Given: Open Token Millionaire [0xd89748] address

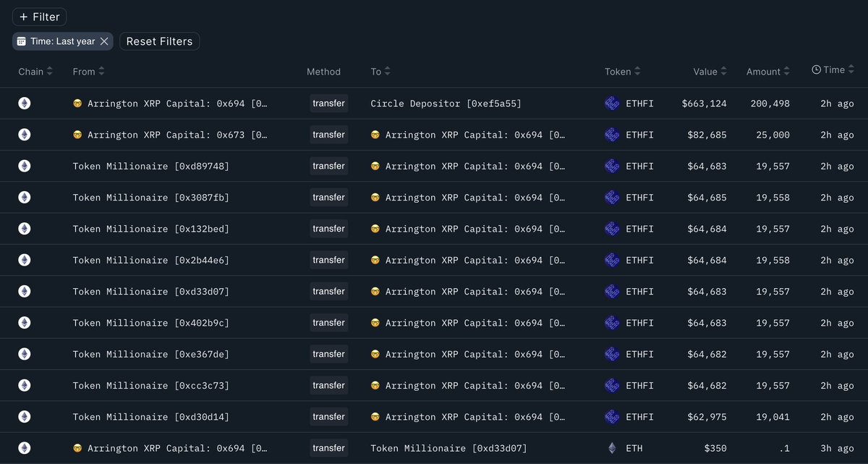Looking at the screenshot, I should coord(151,166).
